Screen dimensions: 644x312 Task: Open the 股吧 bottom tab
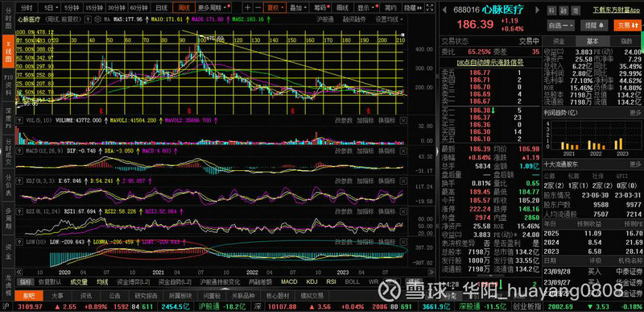tap(29, 296)
